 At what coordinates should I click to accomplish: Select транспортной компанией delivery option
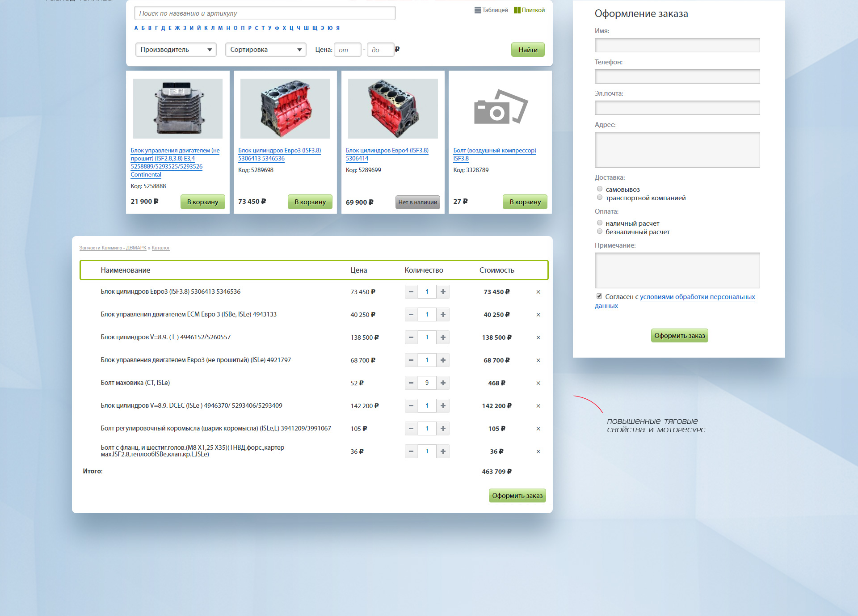(x=600, y=198)
